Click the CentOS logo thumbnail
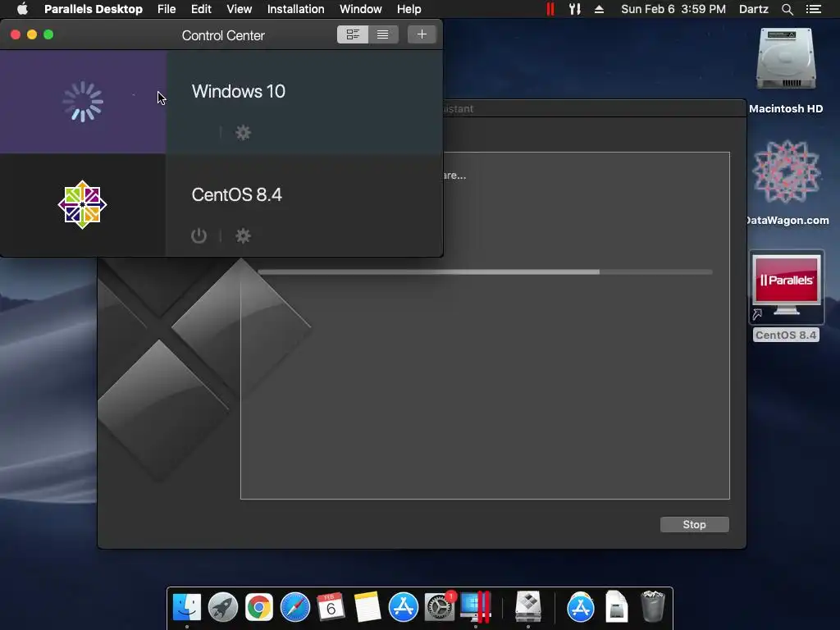Image resolution: width=840 pixels, height=630 pixels. [x=83, y=204]
